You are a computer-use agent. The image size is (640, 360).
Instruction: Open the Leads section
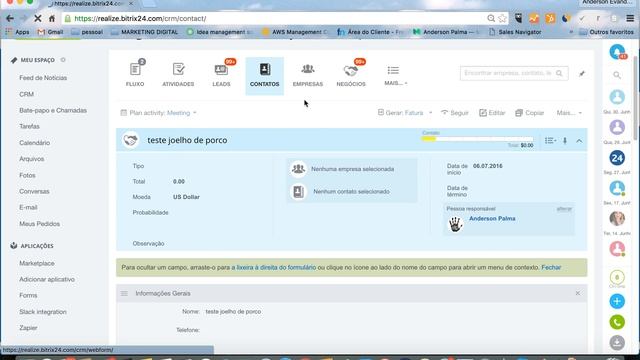(x=221, y=74)
